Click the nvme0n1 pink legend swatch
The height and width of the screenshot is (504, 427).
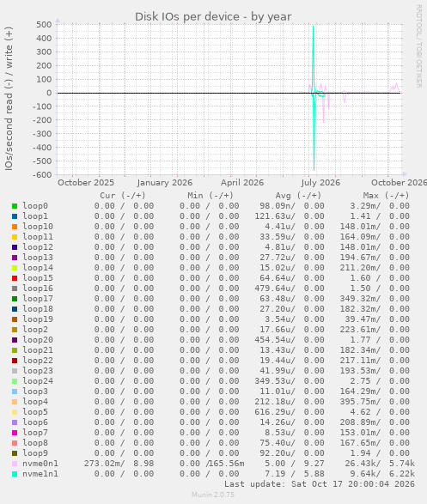(x=15, y=464)
